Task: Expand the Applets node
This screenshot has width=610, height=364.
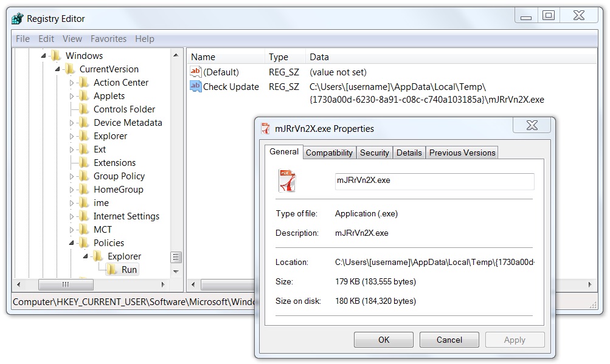Action: tap(72, 96)
